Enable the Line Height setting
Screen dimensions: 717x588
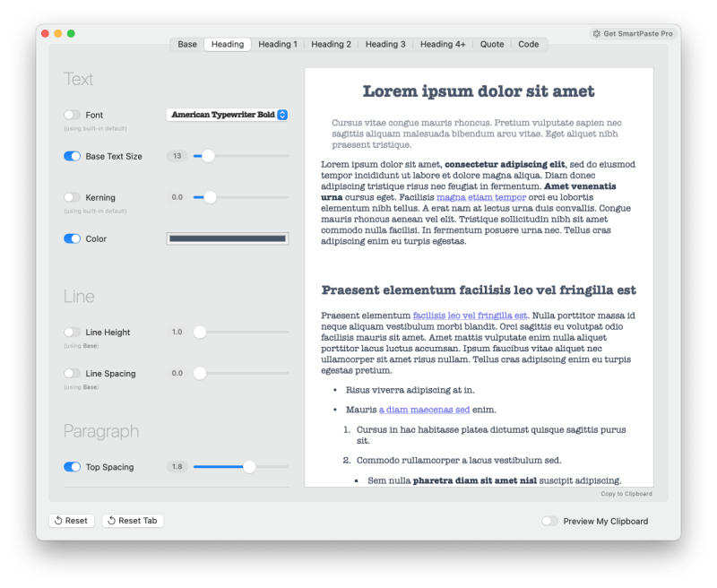tap(72, 332)
